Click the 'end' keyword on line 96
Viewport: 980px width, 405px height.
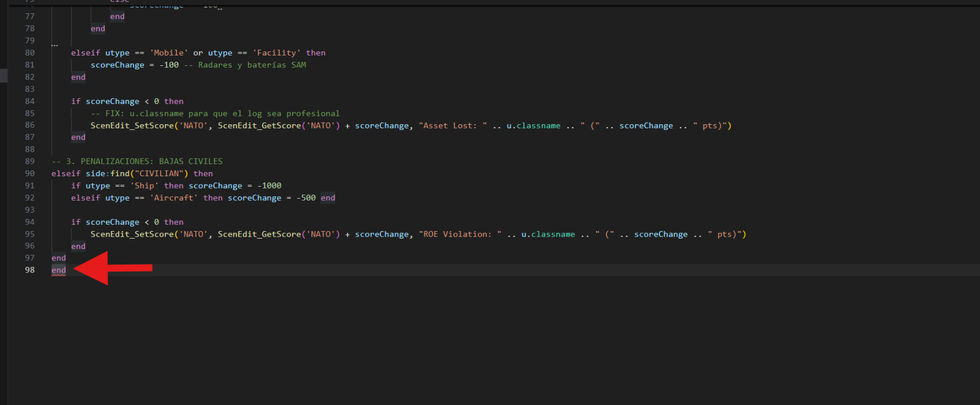(78, 247)
